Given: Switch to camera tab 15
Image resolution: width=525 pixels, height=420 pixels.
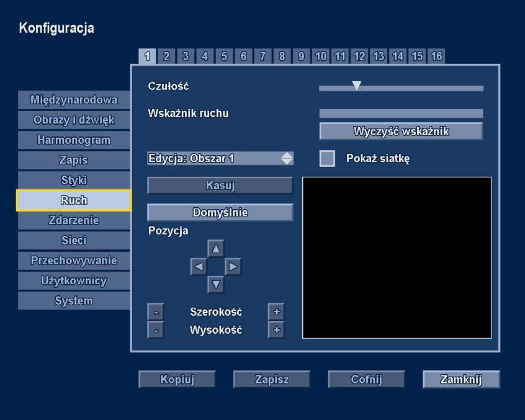Looking at the screenshot, I should (417, 56).
